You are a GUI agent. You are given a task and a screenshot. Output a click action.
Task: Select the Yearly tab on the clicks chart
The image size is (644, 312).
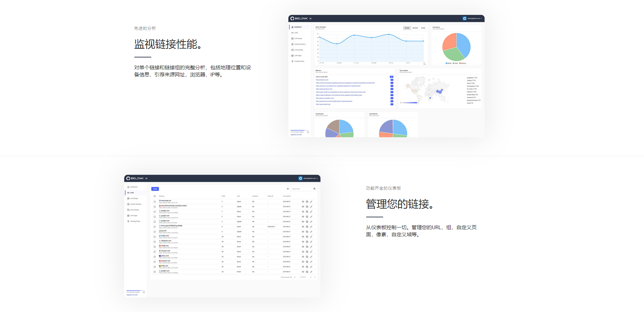[423, 28]
